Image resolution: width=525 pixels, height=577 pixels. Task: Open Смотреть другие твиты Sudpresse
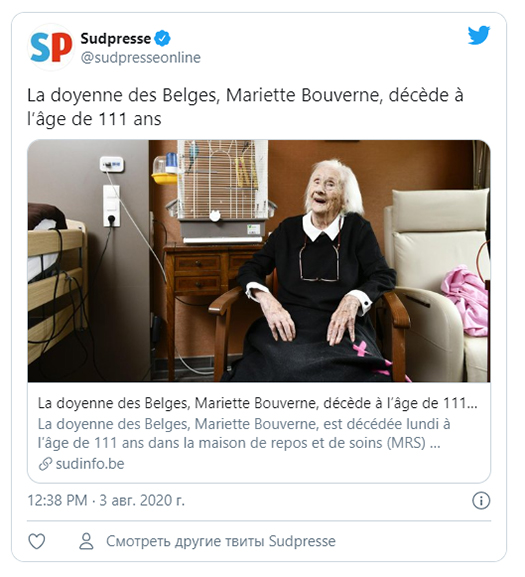coord(221,541)
